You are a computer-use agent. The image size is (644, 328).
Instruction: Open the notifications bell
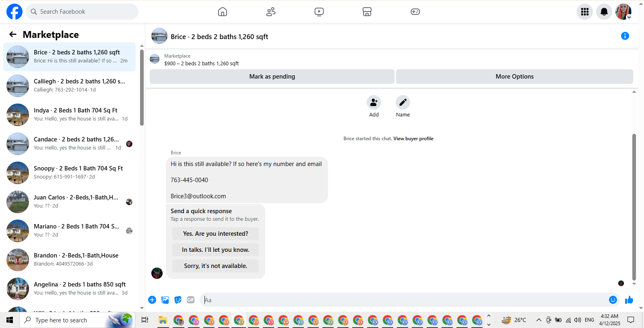pos(604,12)
